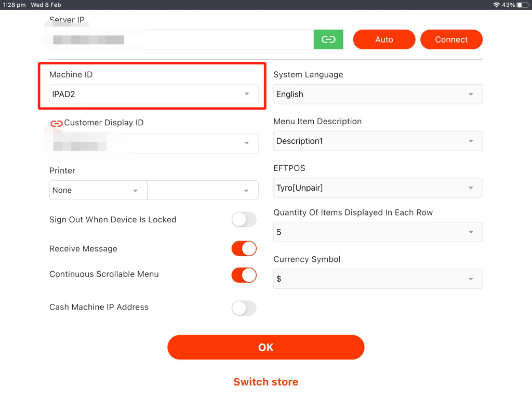Screen dimensions: 532x399
Task: Confirm settings with the OK button
Action: (x=265, y=347)
